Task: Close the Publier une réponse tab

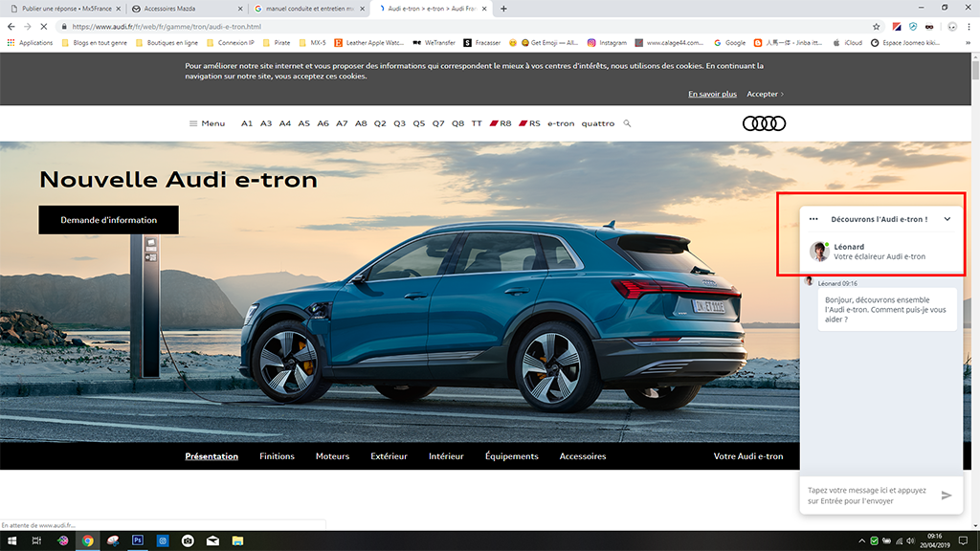Action: click(118, 9)
